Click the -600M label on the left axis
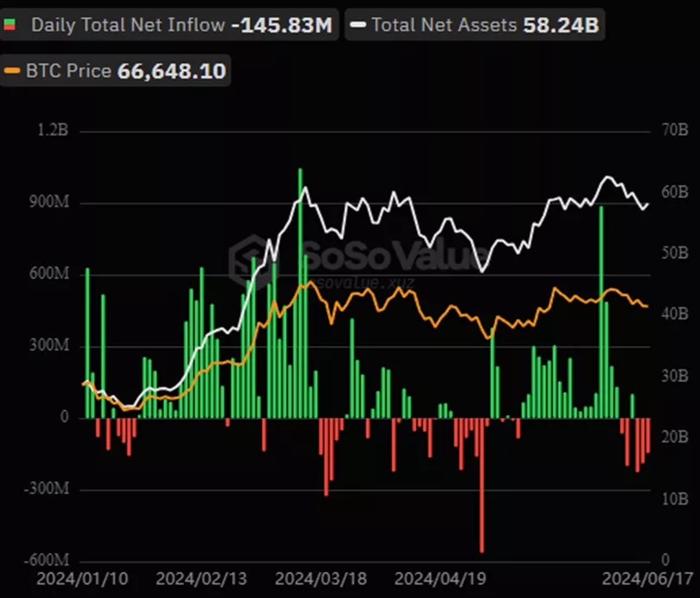This screenshot has width=700, height=598. (x=47, y=560)
